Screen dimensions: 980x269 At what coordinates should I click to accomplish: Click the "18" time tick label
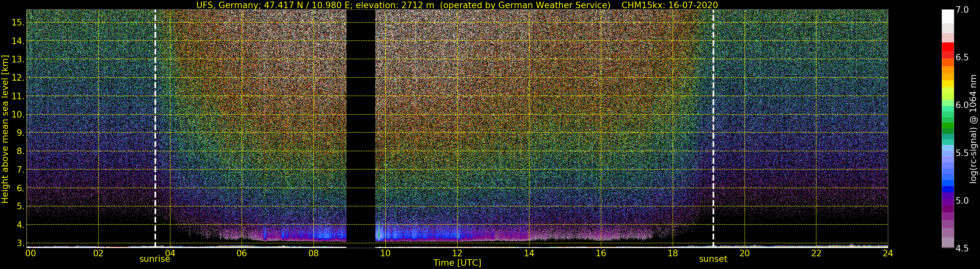coord(673,253)
